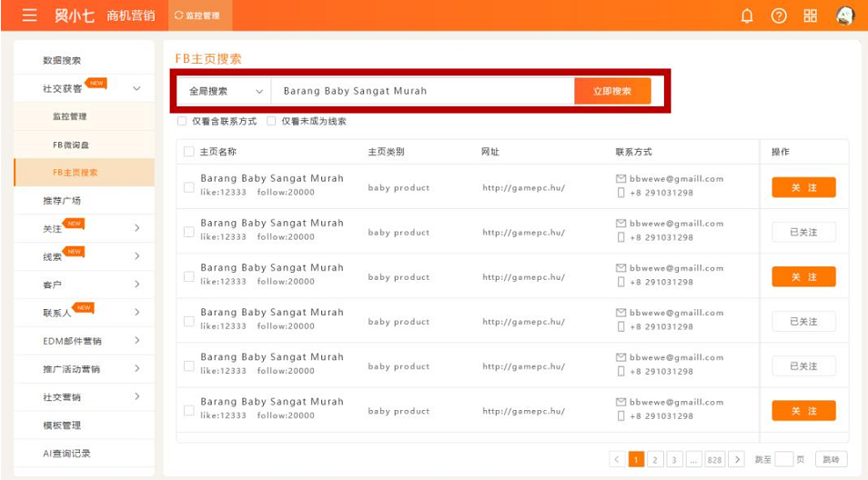Viewport: 868px width, 480px height.
Task: Click first row page name Barang Baby Sangat Murah
Action: pos(272,178)
